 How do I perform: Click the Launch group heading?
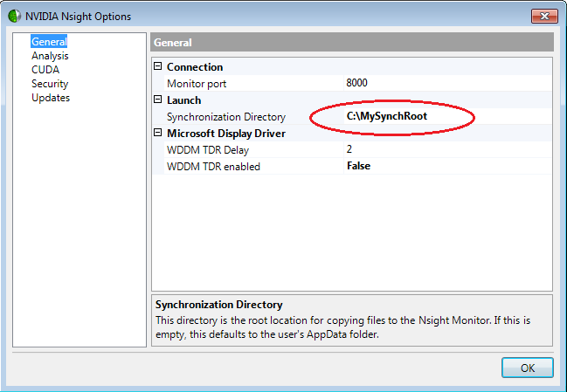[183, 100]
